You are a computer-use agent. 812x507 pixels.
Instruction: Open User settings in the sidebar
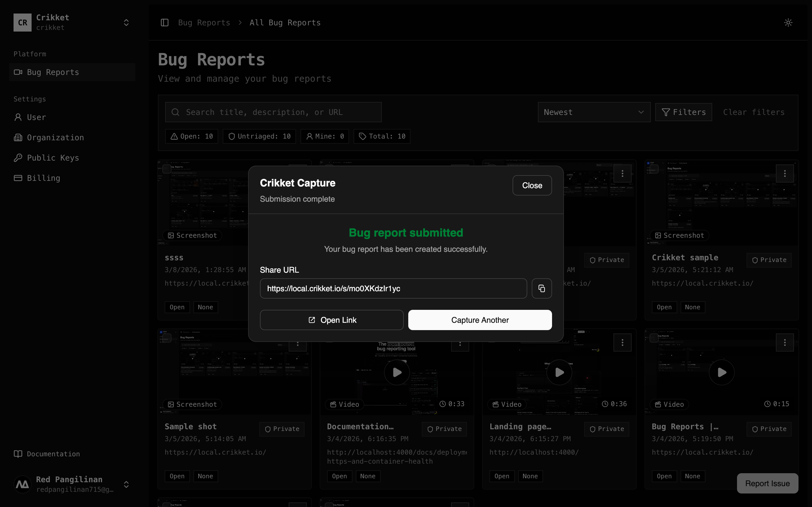coord(37,117)
